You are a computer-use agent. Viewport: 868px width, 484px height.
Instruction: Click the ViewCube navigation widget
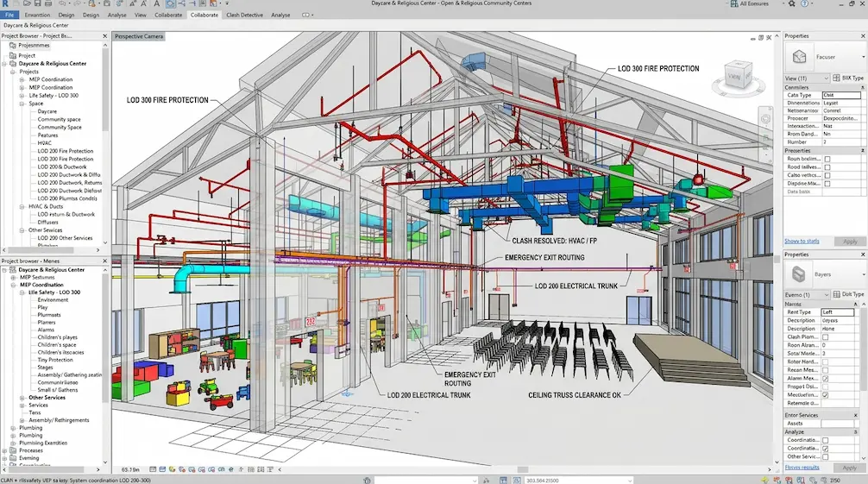(x=738, y=76)
